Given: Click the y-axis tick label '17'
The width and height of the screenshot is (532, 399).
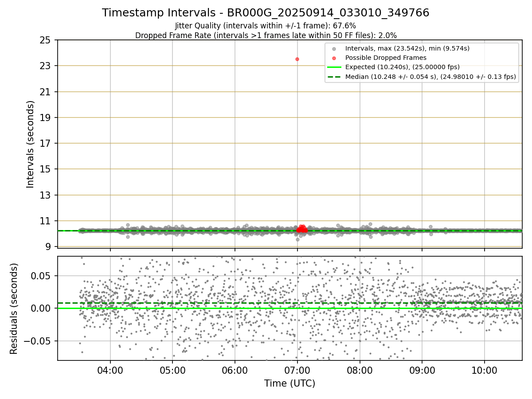Looking at the screenshot, I should coord(46,143).
